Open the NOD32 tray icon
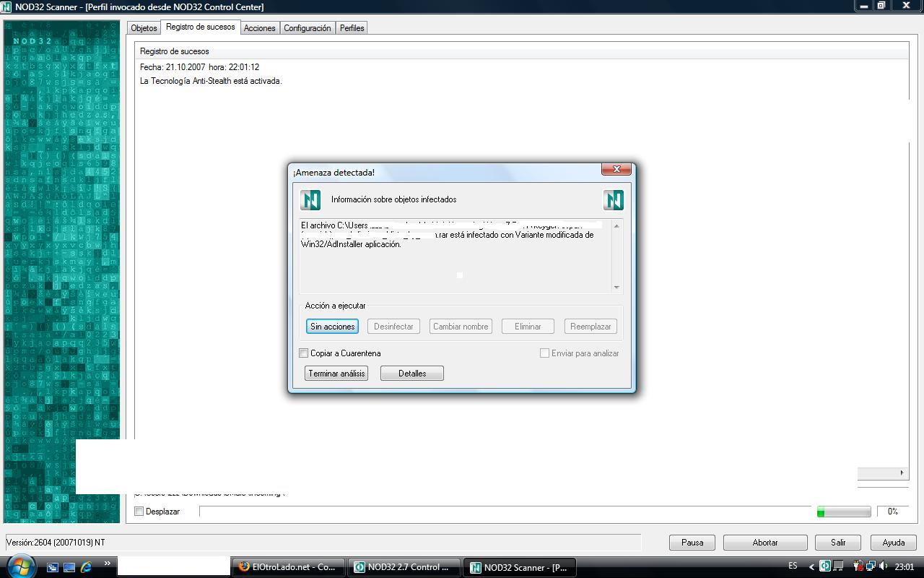924x578 pixels. 824,566
